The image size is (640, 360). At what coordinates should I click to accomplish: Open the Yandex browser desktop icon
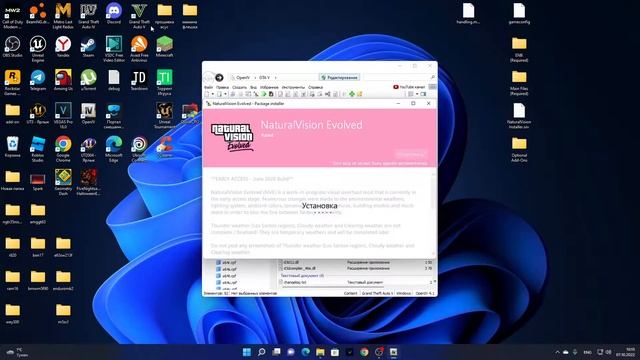click(x=63, y=47)
